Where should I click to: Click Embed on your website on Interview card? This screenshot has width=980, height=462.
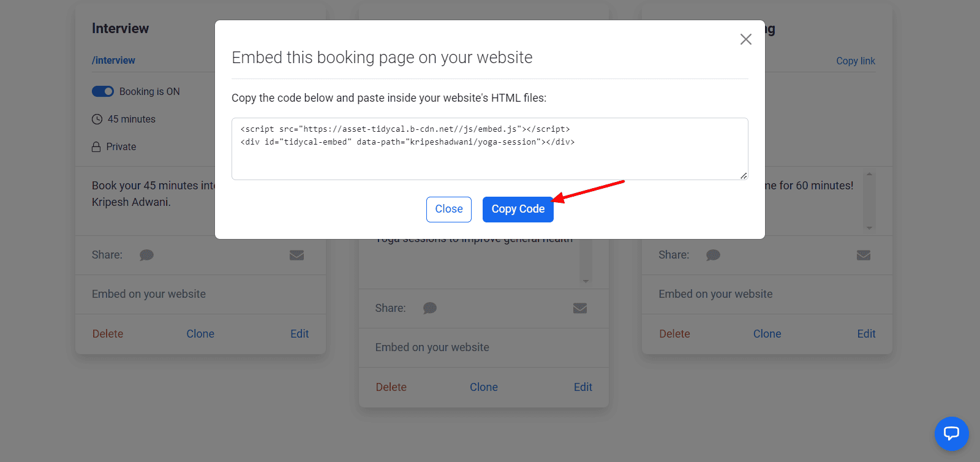(x=149, y=294)
